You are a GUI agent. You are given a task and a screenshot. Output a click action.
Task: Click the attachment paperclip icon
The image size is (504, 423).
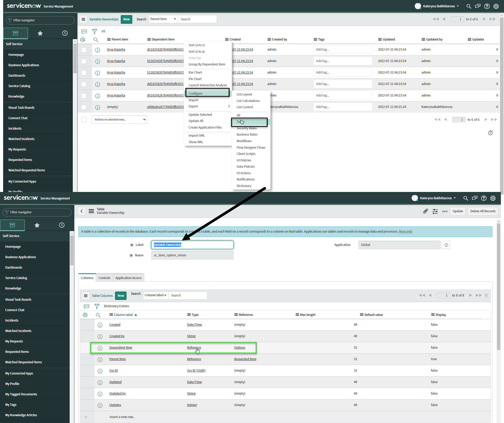tap(425, 211)
